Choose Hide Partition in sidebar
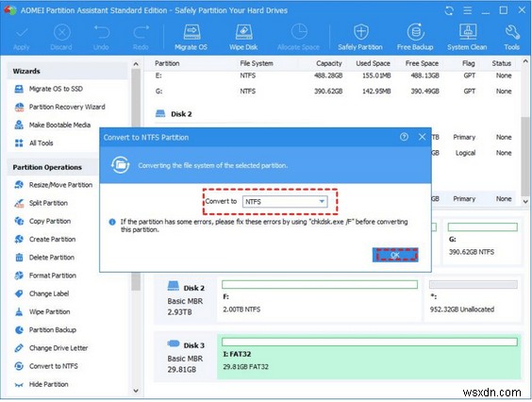 [x=42, y=384]
